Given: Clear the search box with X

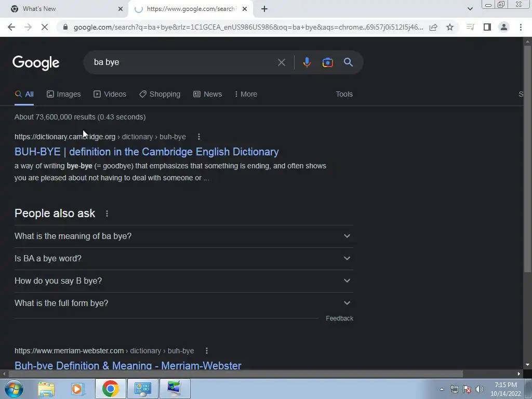Looking at the screenshot, I should [x=281, y=62].
